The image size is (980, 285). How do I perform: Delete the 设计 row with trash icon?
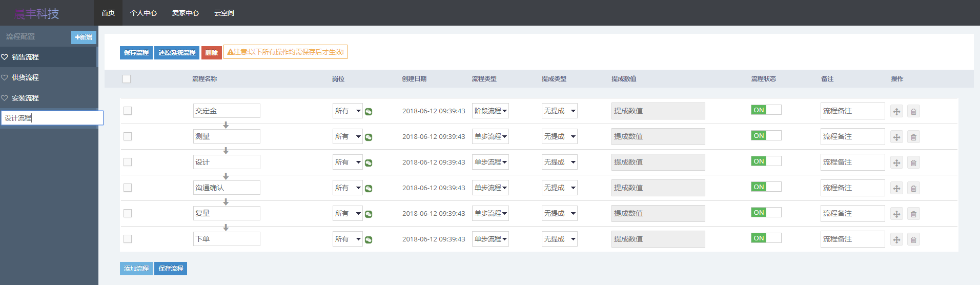click(x=913, y=162)
